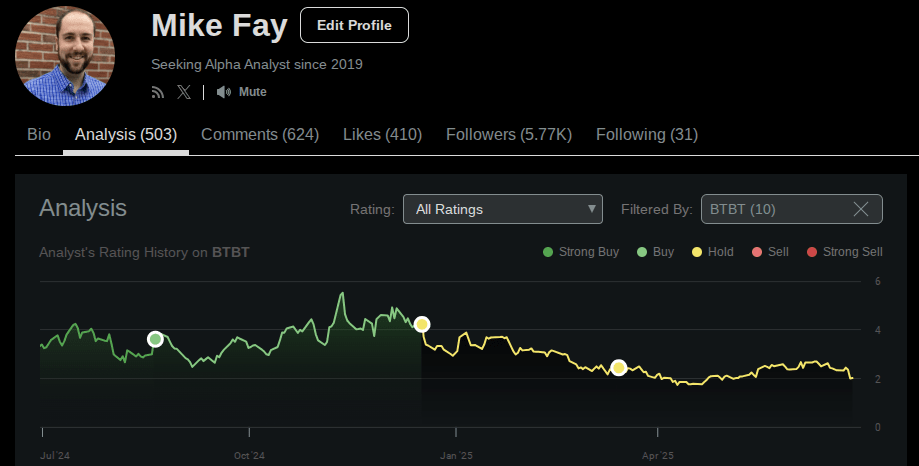Toggle the Sell legend item
The height and width of the screenshot is (466, 919).
click(770, 252)
